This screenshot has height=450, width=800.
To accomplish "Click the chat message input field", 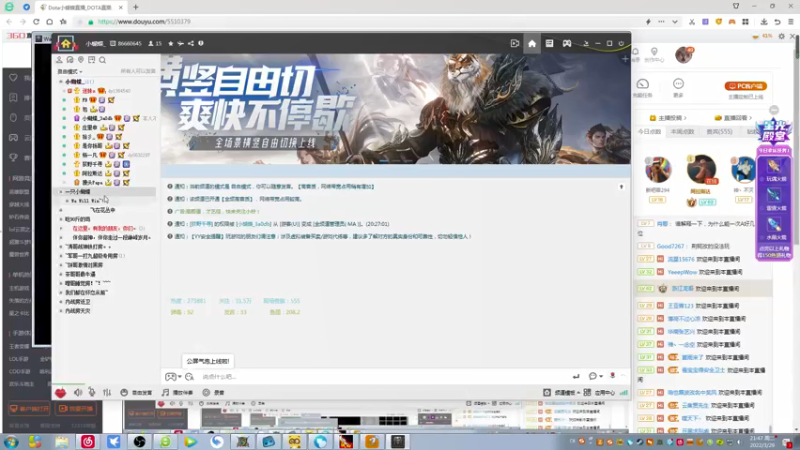I will [x=383, y=377].
